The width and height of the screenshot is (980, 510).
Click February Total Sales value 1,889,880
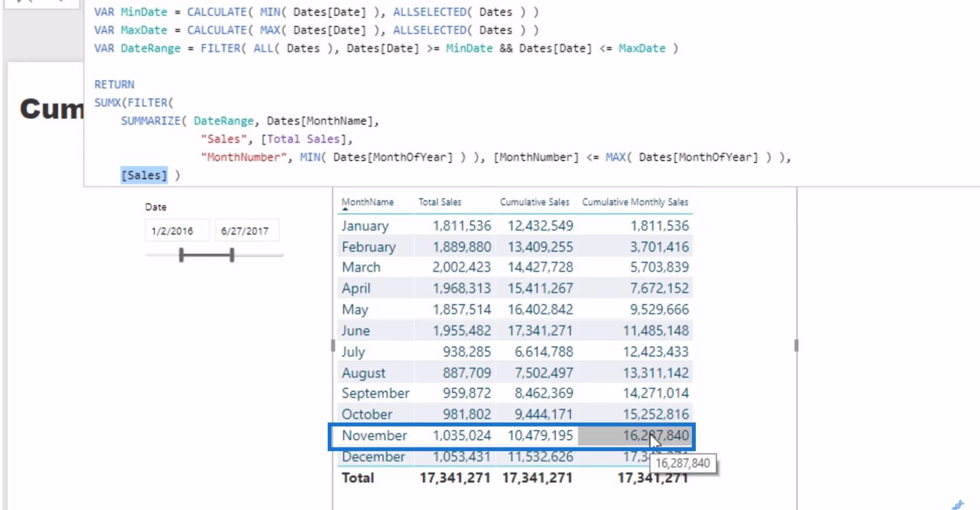(462, 247)
